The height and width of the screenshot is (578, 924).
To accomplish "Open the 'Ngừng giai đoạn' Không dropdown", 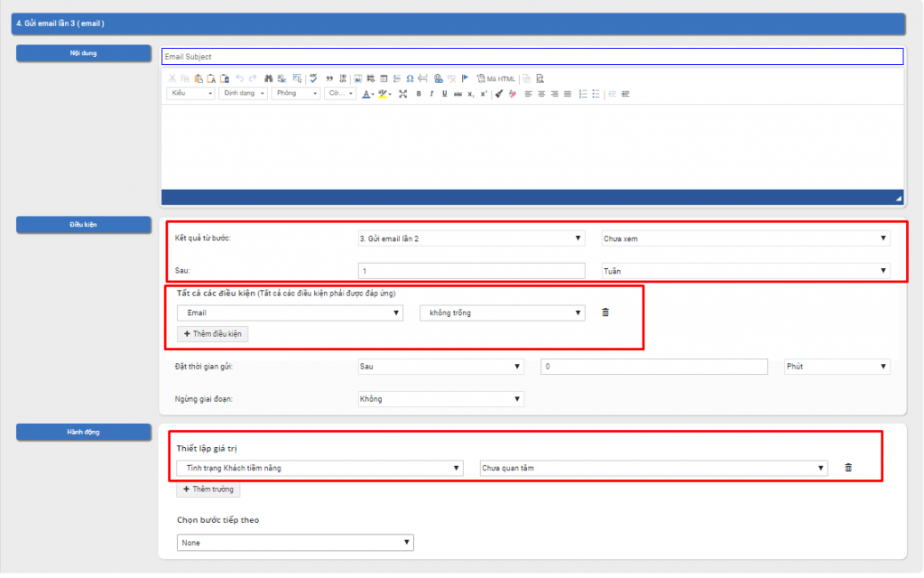I will 440,398.
